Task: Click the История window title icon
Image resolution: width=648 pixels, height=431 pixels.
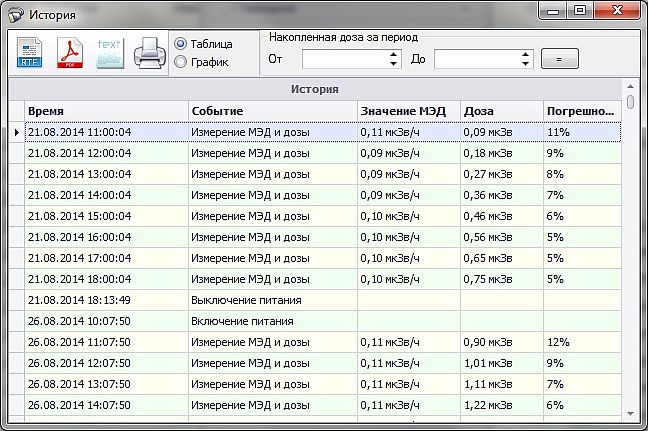Action: (16, 15)
